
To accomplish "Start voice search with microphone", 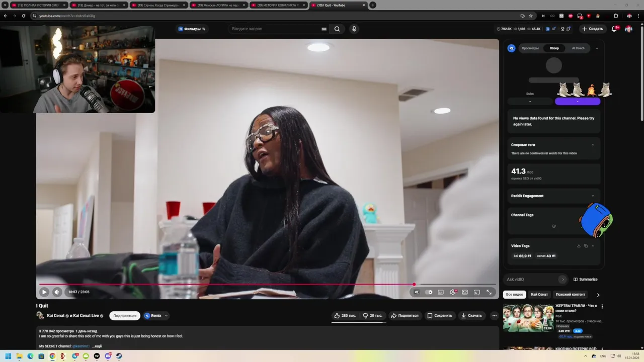I will (x=354, y=29).
